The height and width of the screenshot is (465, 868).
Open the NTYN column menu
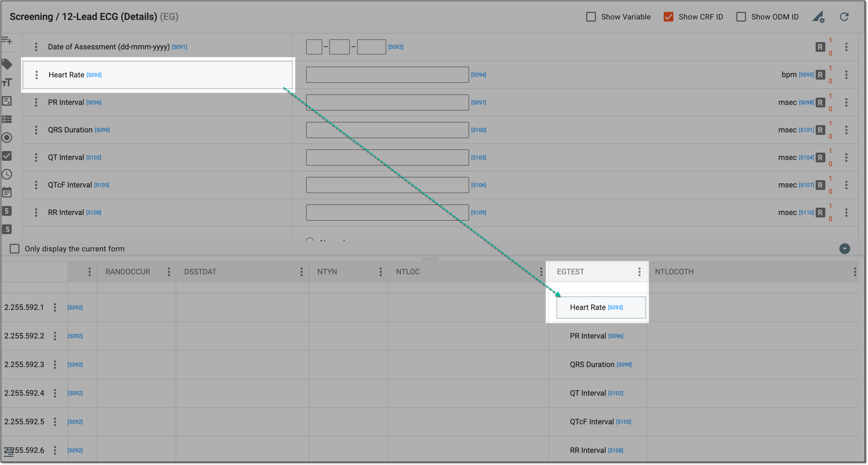click(x=381, y=272)
